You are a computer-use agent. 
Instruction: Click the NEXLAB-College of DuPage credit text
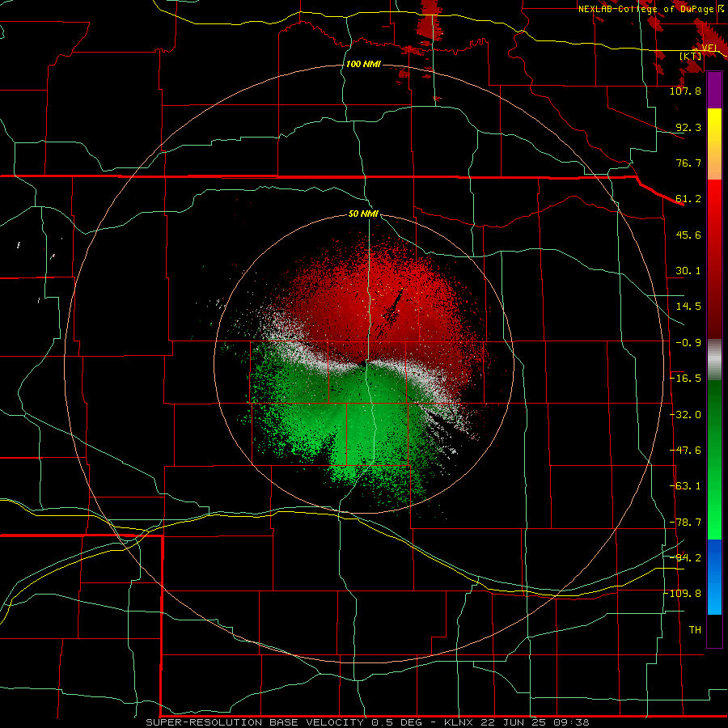coord(645,9)
